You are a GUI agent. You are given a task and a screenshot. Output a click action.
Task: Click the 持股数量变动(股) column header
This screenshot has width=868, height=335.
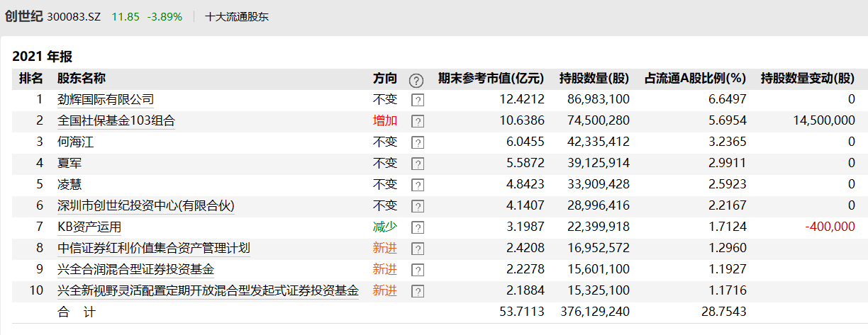808,79
